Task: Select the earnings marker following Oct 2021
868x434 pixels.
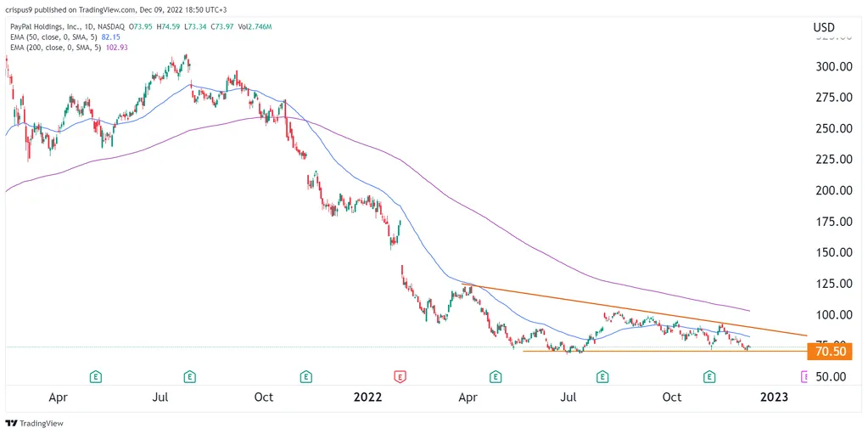Action: tap(306, 375)
